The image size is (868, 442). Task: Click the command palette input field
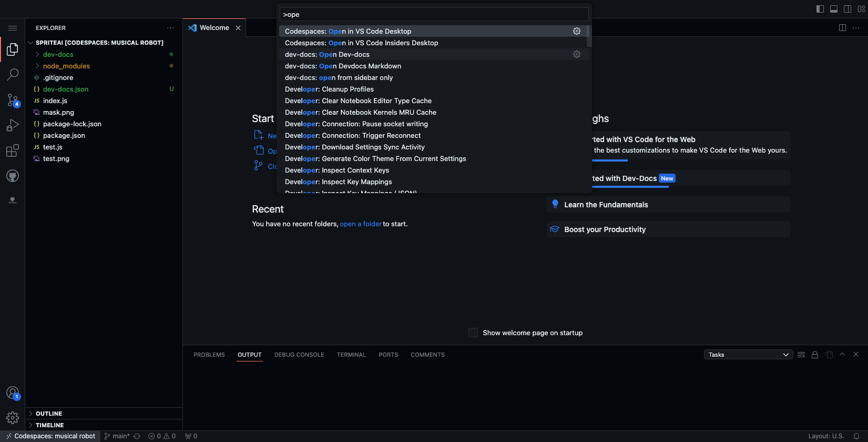click(434, 15)
